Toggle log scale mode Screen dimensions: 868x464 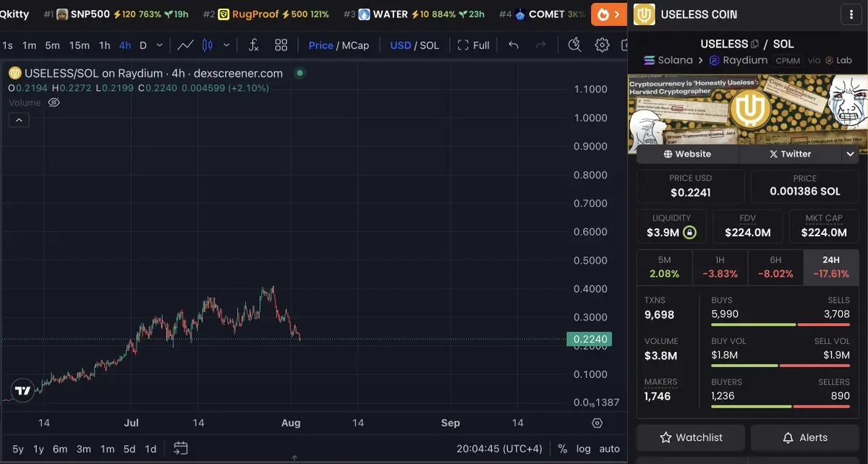583,449
